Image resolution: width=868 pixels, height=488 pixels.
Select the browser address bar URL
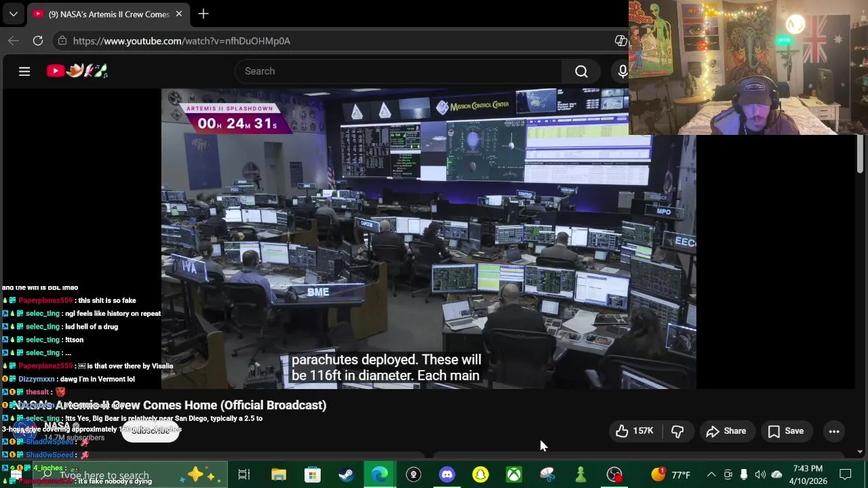(182, 41)
